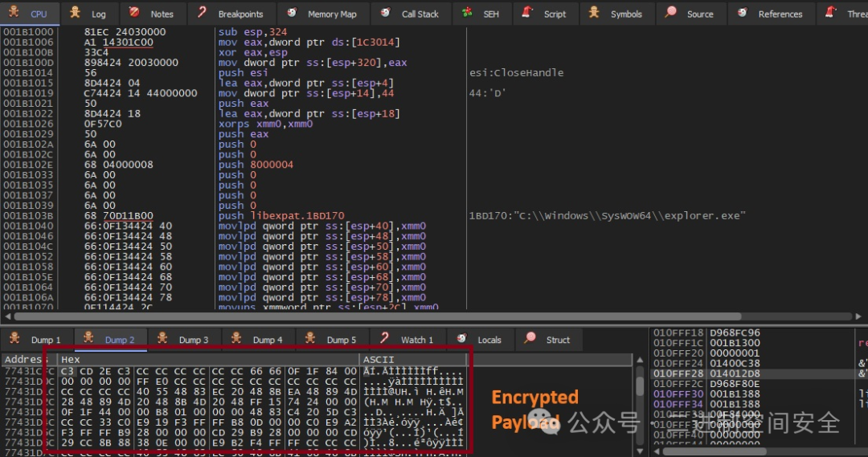Click the Dump 3 tab icon
This screenshot has width=868, height=457.
tap(162, 337)
